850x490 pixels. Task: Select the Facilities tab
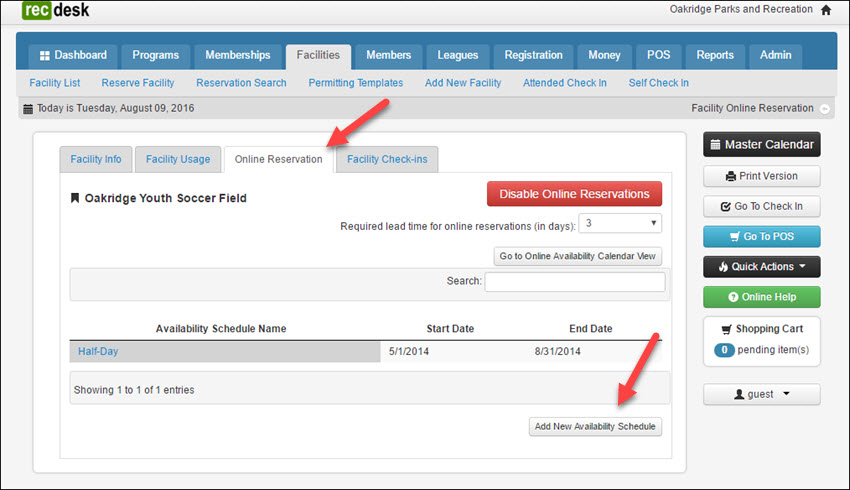tap(318, 55)
